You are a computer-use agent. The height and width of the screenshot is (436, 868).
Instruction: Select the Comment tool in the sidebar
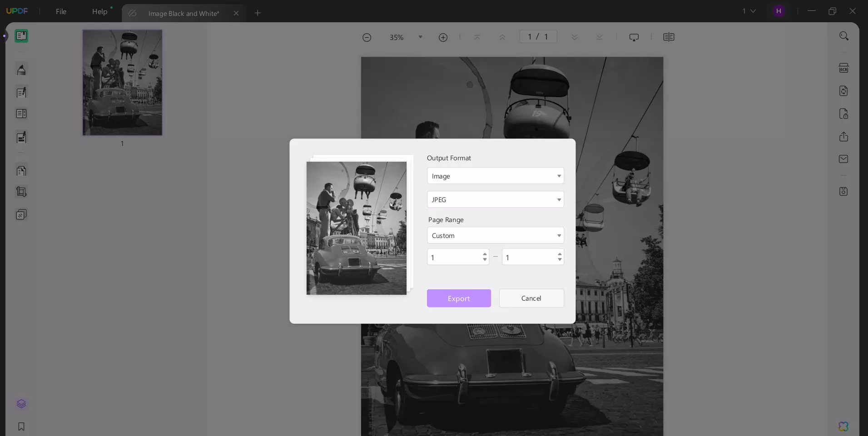pyautogui.click(x=21, y=69)
